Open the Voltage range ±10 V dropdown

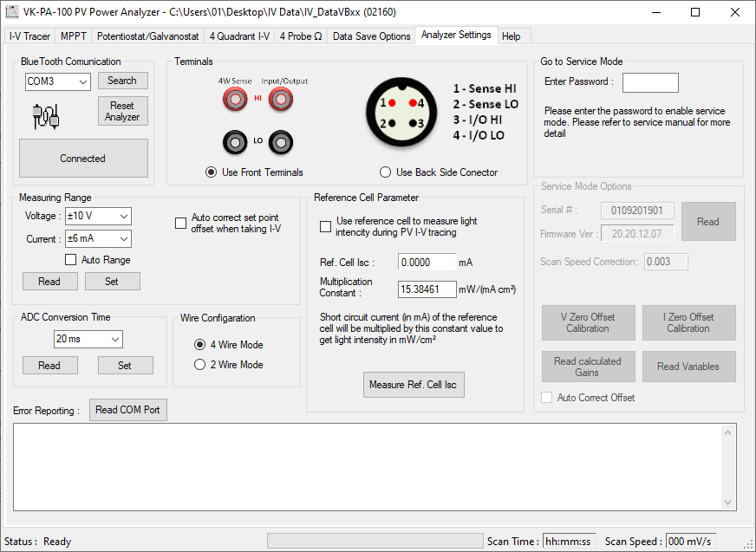point(98,216)
